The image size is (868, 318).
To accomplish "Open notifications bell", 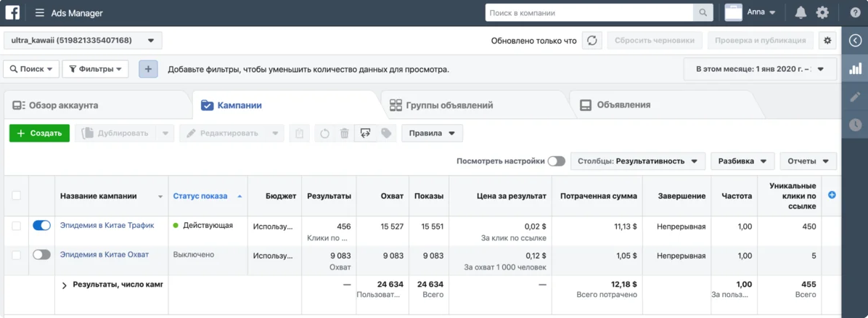I will coord(801,12).
